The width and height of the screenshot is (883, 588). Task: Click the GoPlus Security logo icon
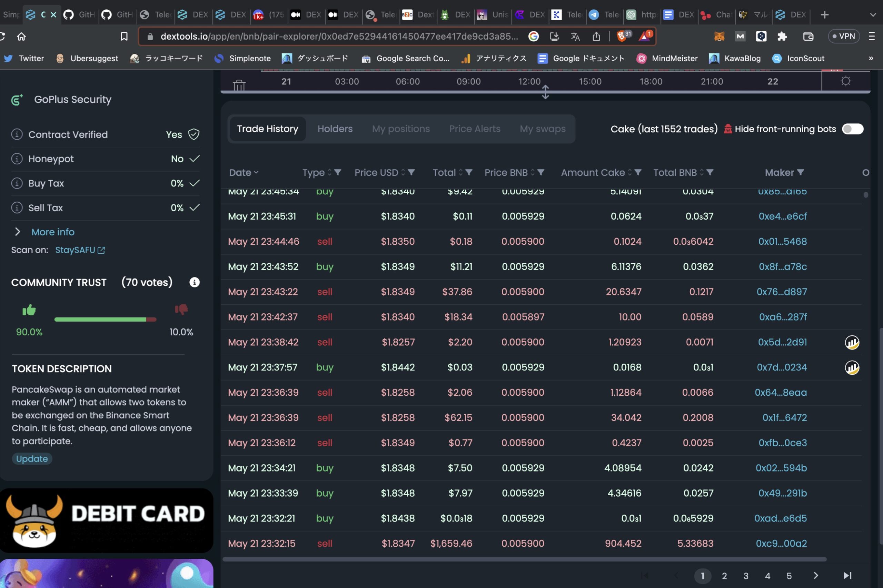(x=16, y=100)
